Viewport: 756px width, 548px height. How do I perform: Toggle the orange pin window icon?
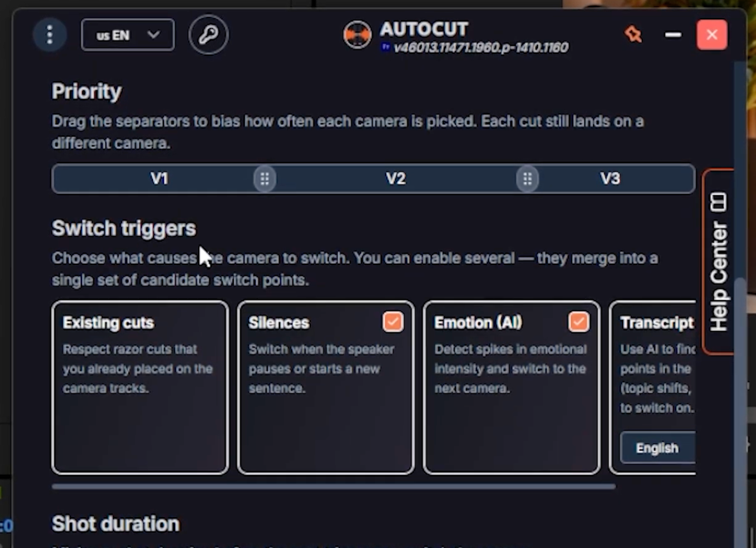point(633,34)
